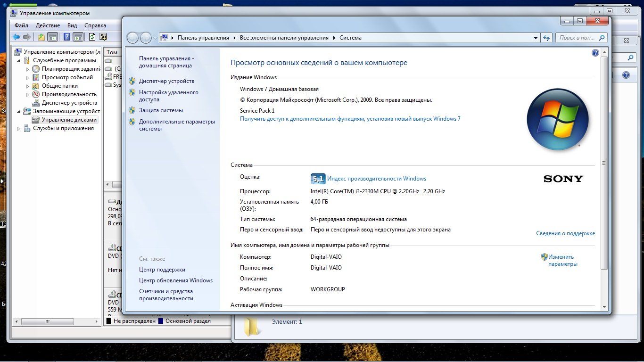644x362 pixels.
Task: Open the Действие menu
Action: tap(48, 25)
